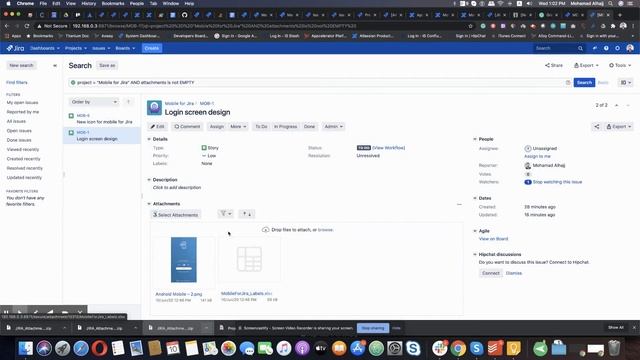
Task: Open the Projects dropdown menu
Action: (x=76, y=48)
